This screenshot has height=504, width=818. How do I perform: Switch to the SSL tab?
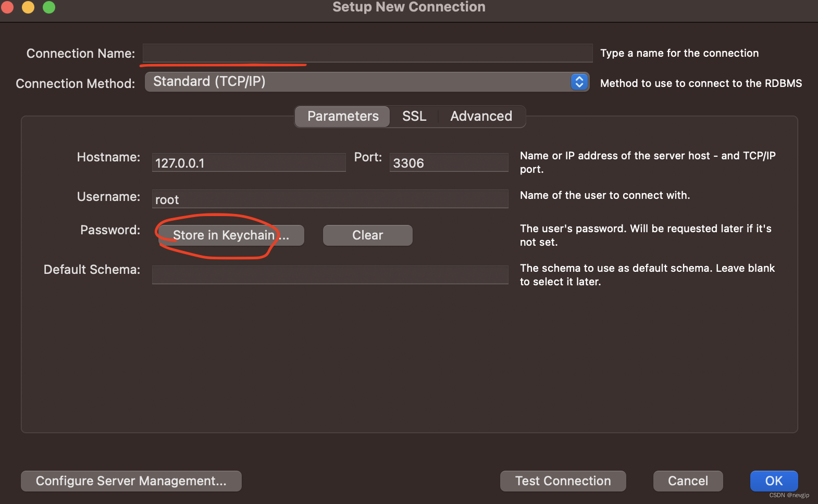click(414, 116)
